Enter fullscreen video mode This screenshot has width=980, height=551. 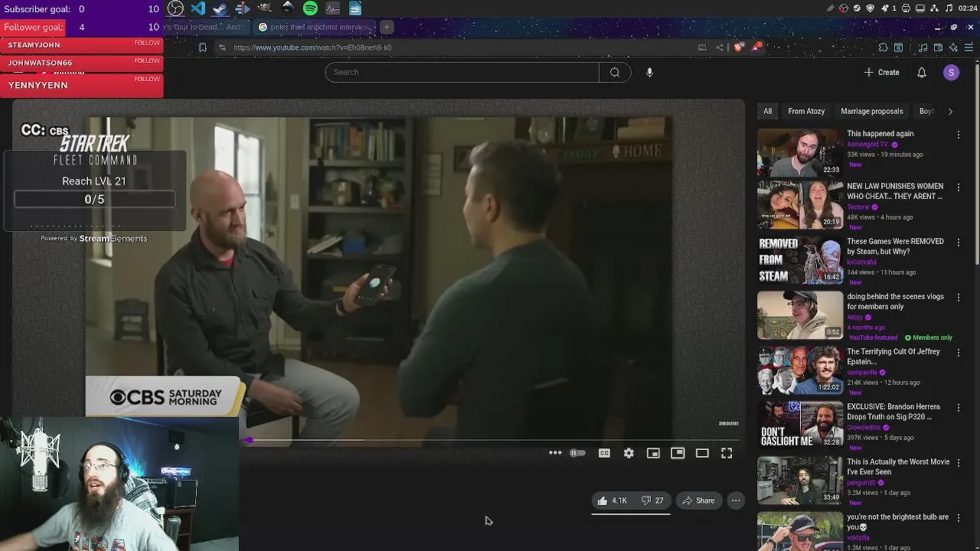[x=727, y=453]
